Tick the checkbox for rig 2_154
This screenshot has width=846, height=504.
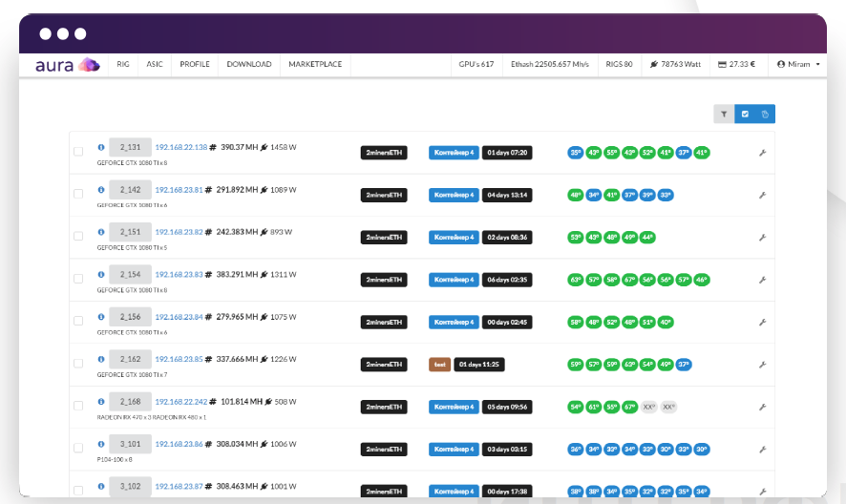(78, 279)
